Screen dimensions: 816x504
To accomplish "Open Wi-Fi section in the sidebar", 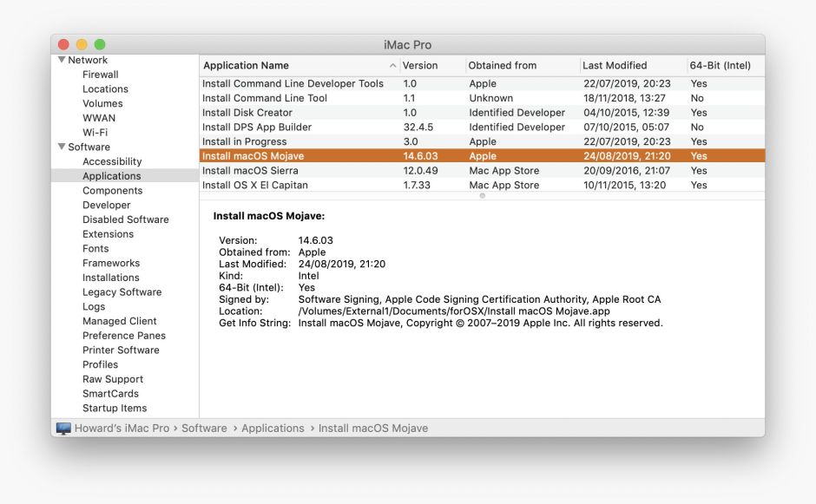I will [95, 133].
